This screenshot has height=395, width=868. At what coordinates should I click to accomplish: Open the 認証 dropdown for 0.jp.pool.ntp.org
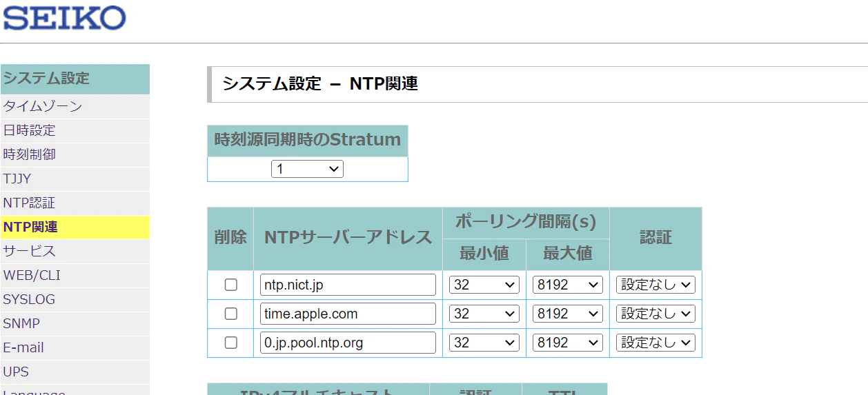655,343
